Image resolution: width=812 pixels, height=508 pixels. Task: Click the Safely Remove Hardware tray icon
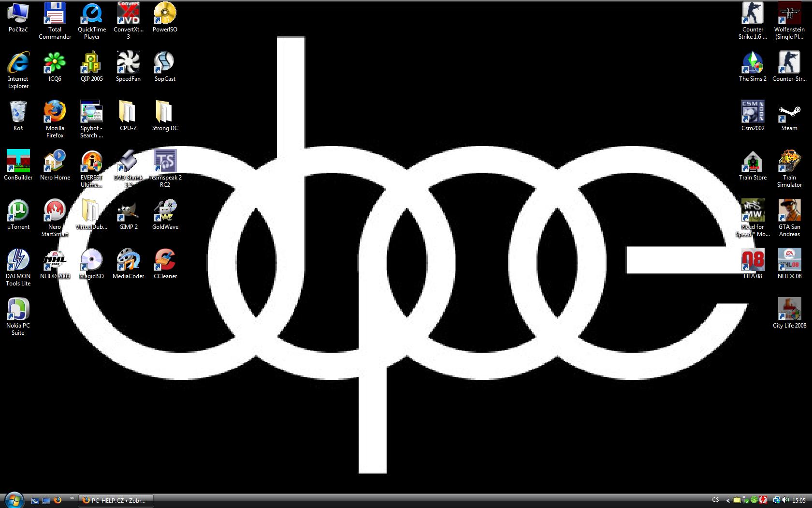[x=745, y=501]
